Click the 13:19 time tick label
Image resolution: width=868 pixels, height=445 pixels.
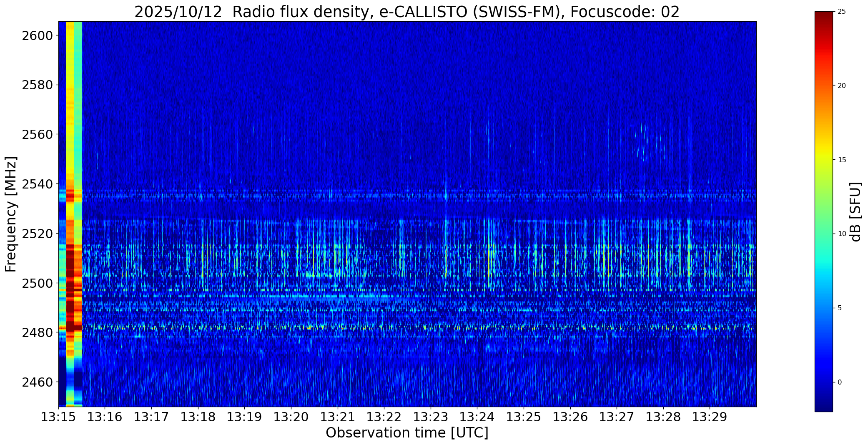tap(245, 417)
